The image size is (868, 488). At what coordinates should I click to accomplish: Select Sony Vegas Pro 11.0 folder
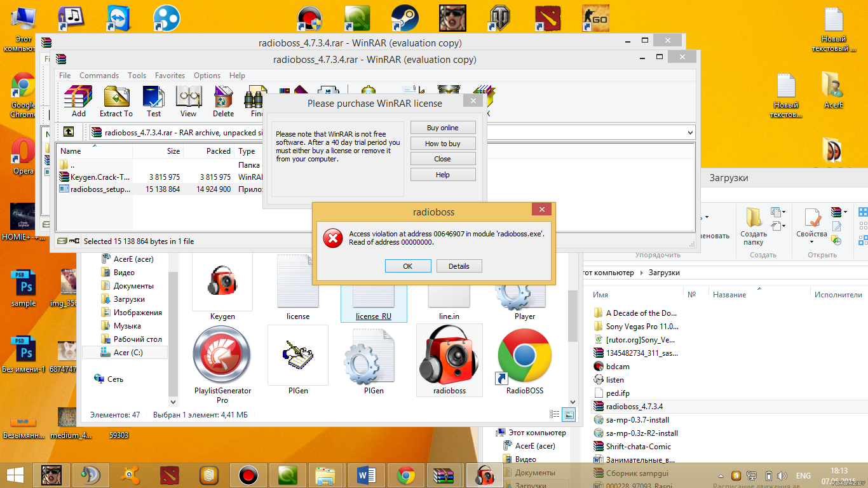pyautogui.click(x=636, y=326)
